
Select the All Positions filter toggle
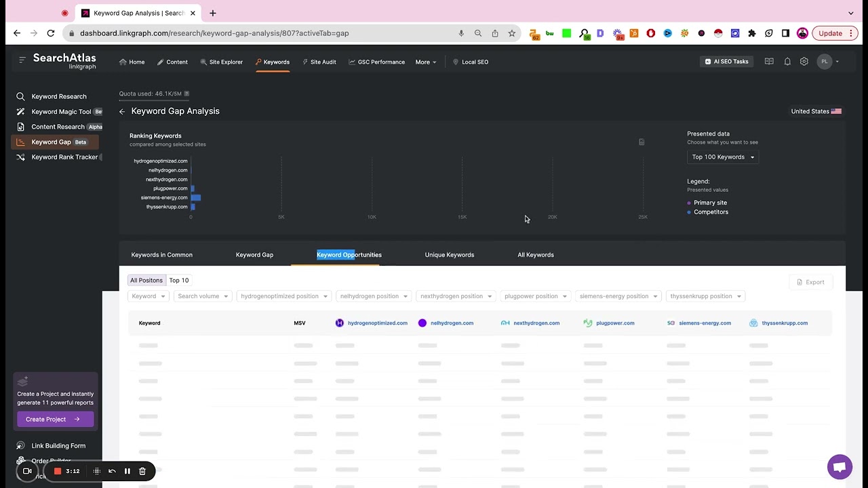[x=146, y=281]
